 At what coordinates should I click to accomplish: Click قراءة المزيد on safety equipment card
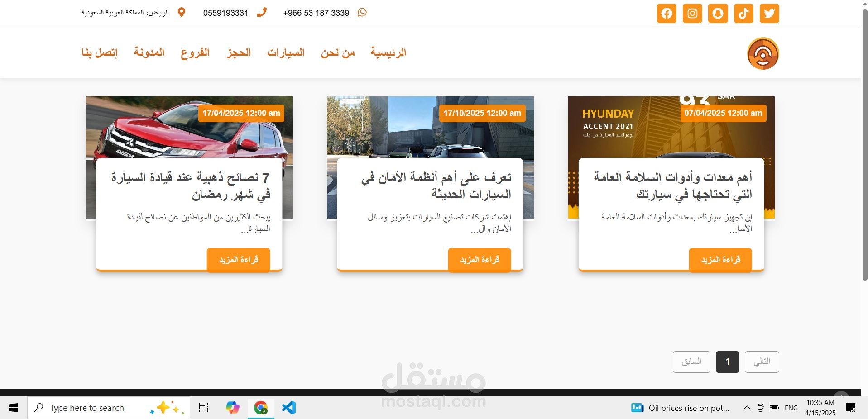(720, 260)
